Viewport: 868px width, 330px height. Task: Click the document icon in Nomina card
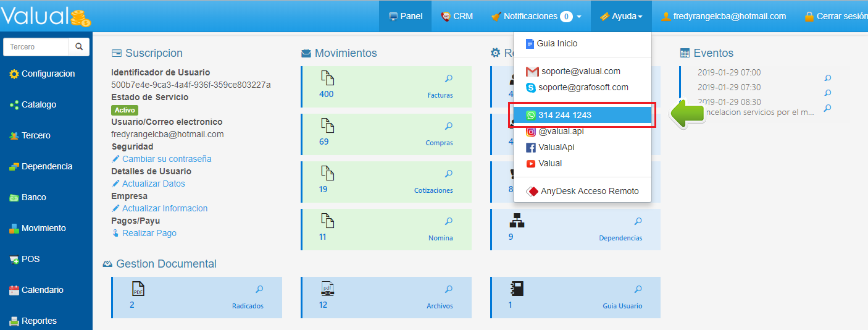(327, 221)
